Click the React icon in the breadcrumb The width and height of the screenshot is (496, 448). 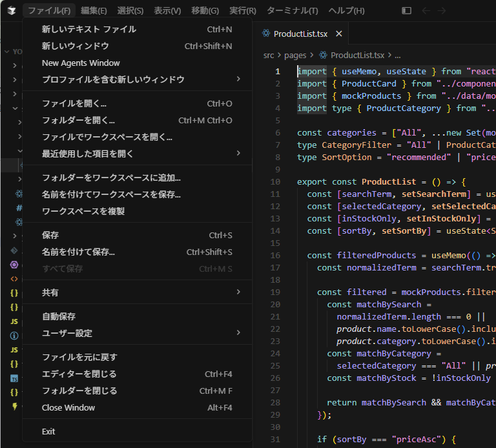coord(323,55)
